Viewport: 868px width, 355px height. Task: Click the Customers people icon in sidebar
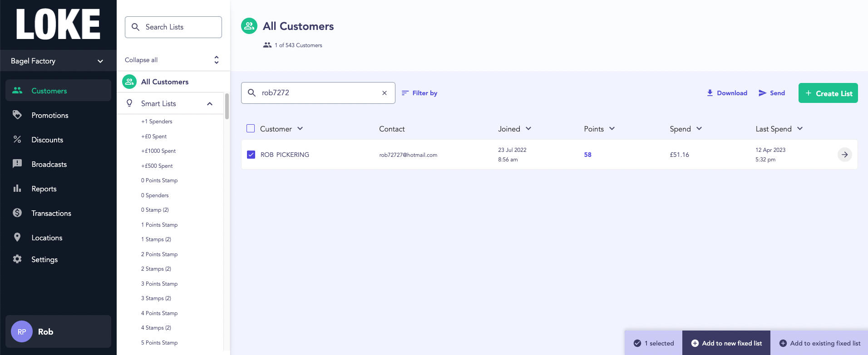coord(17,90)
